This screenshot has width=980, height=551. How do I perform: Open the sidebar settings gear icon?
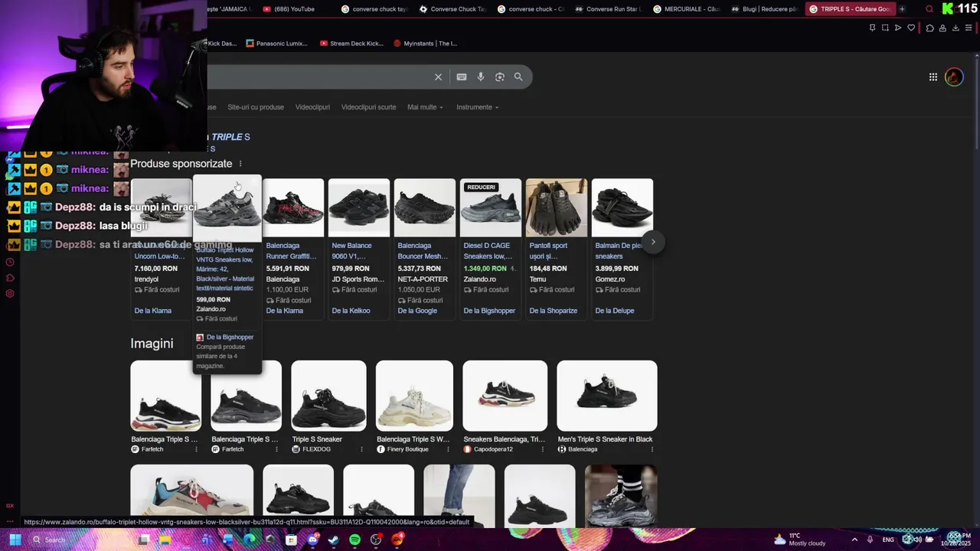[x=10, y=294]
